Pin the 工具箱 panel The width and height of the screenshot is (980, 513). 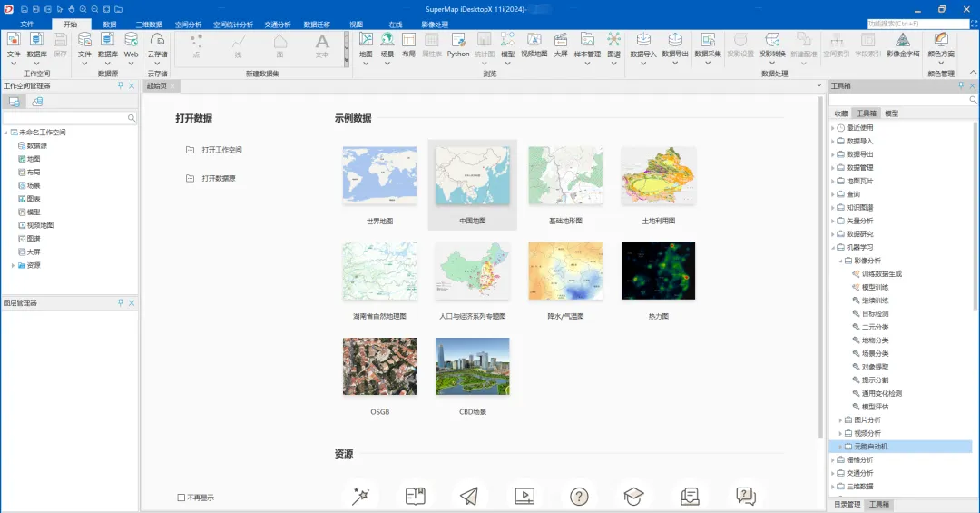pos(961,85)
